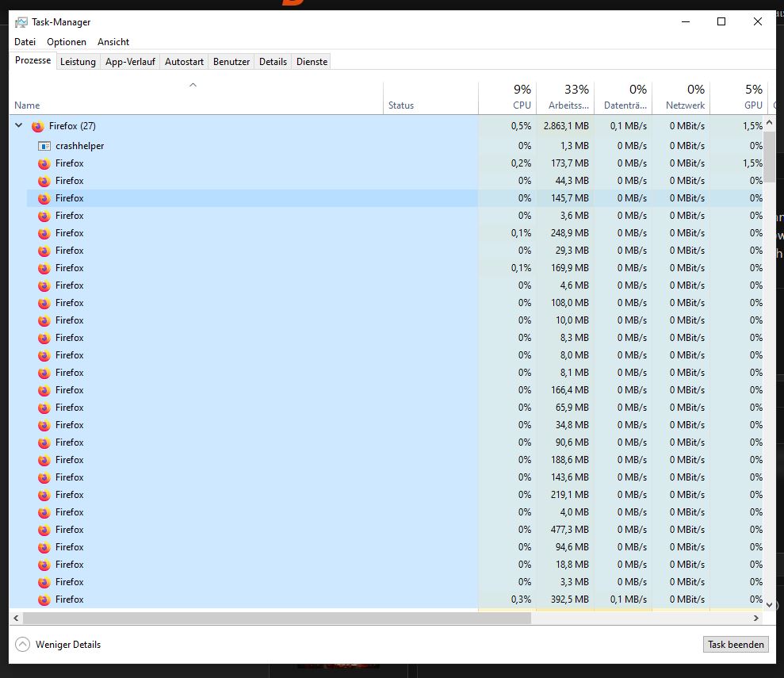
Task: Click Firefox icon in the 3,6 MB row
Action: [x=44, y=216]
